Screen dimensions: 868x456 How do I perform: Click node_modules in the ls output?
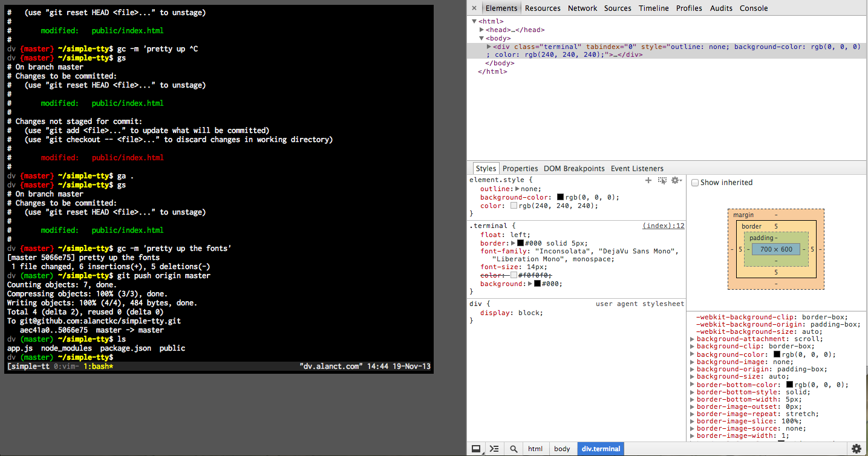[67, 348]
